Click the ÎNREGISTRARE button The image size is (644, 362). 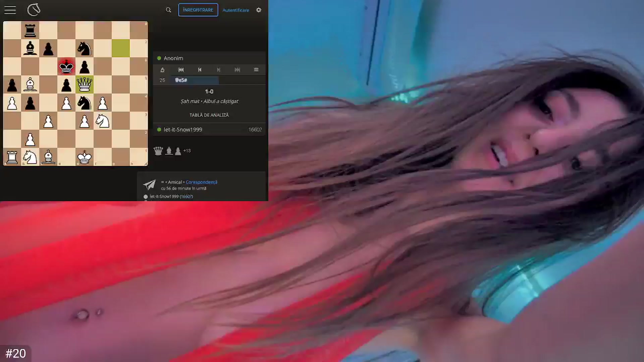(x=198, y=10)
